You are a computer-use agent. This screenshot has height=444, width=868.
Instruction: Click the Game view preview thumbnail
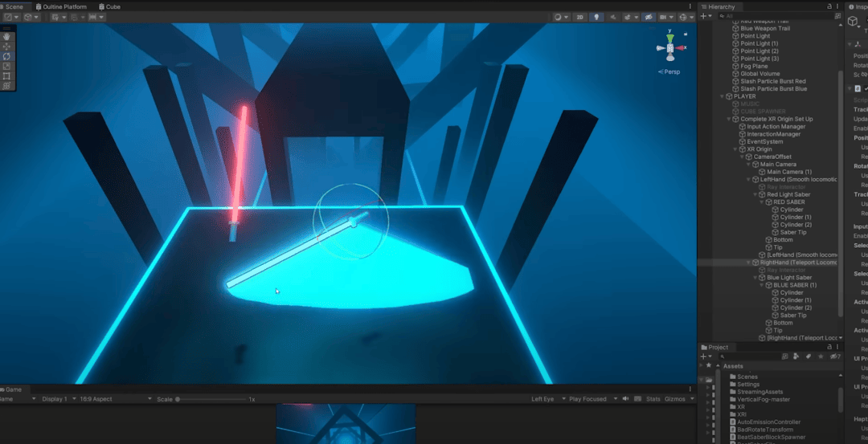(346, 424)
